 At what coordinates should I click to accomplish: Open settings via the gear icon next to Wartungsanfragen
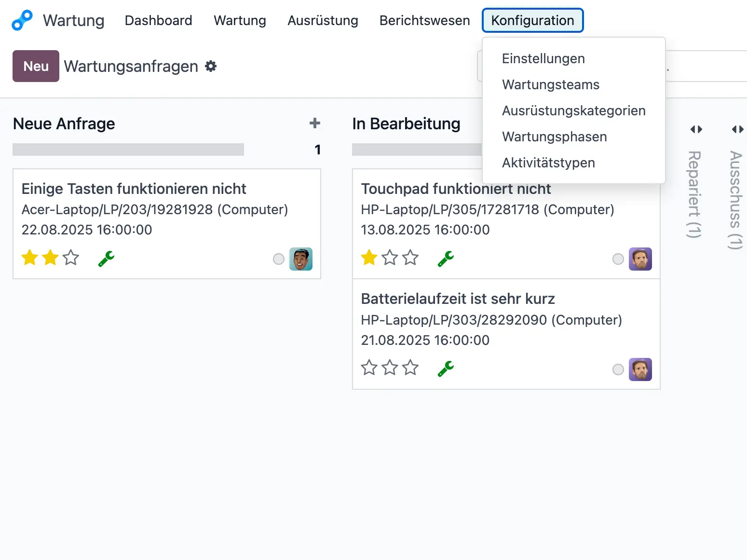click(x=211, y=66)
